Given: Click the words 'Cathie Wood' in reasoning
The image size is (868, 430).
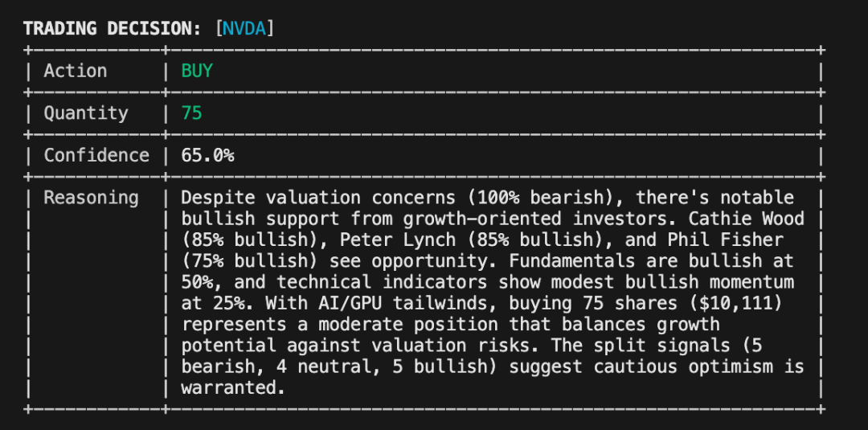Looking at the screenshot, I should pyautogui.click(x=746, y=219).
